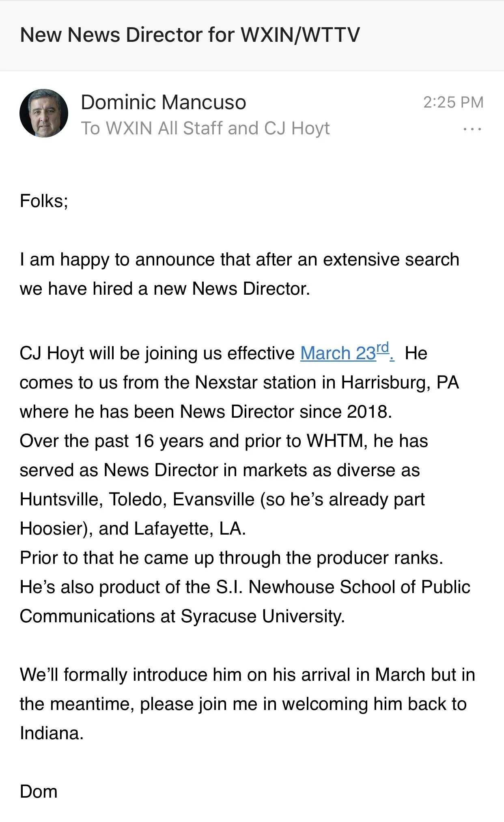Click the 2:25 PM timestamp
This screenshot has width=504, height=822.
coord(453,102)
